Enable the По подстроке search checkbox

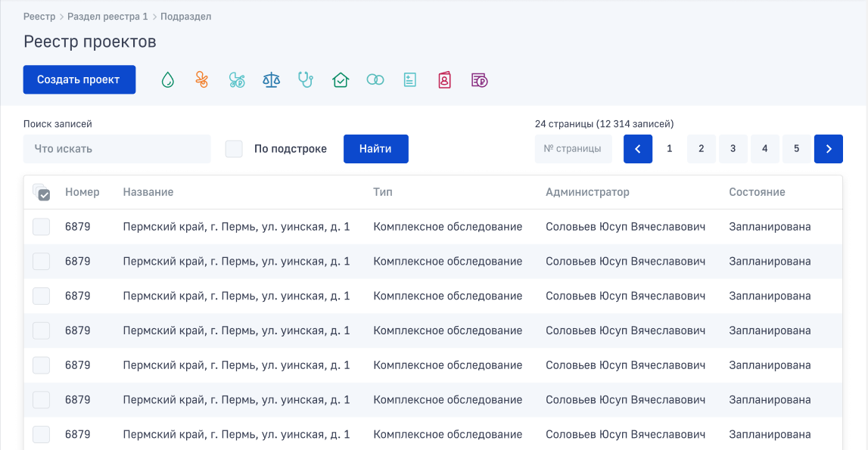[x=234, y=148]
